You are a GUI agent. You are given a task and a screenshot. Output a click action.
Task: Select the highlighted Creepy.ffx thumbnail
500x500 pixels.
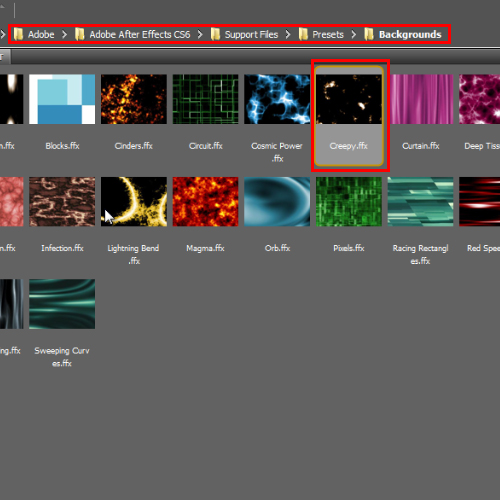coord(349,99)
